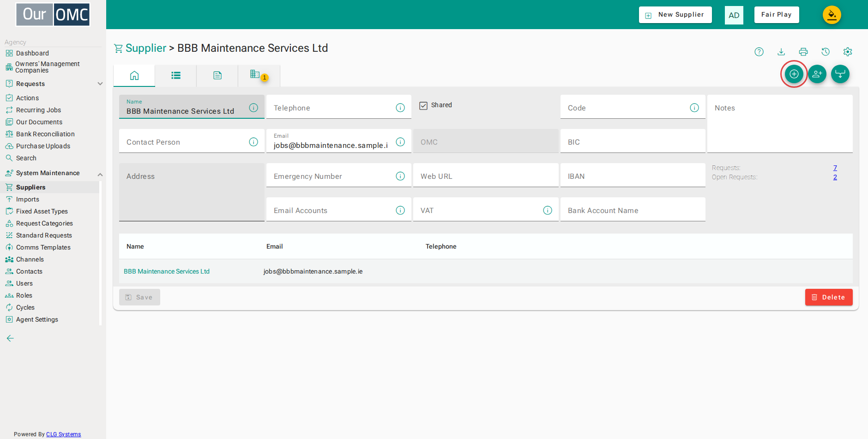Screen dimensions: 868x439
Task: Click into the Web URL field
Action: pos(486,176)
